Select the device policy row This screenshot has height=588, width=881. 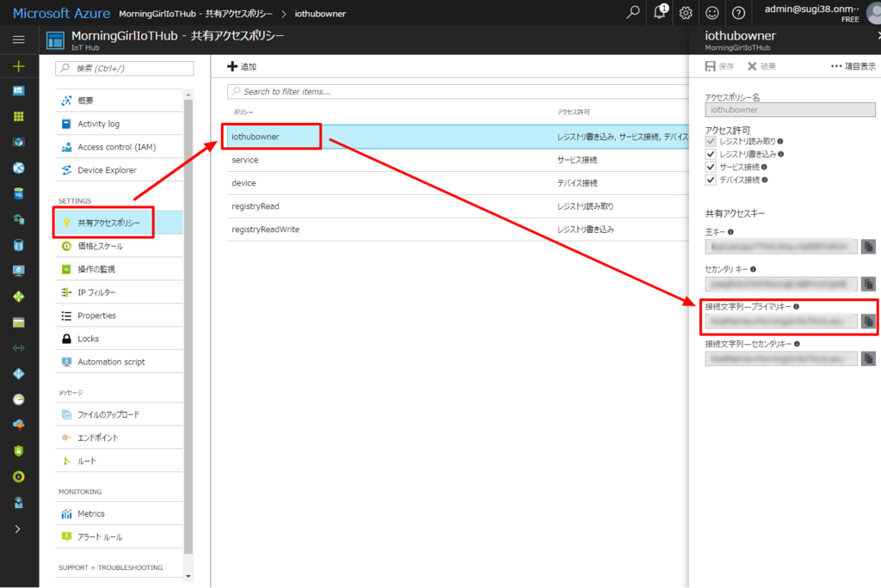pyautogui.click(x=458, y=183)
